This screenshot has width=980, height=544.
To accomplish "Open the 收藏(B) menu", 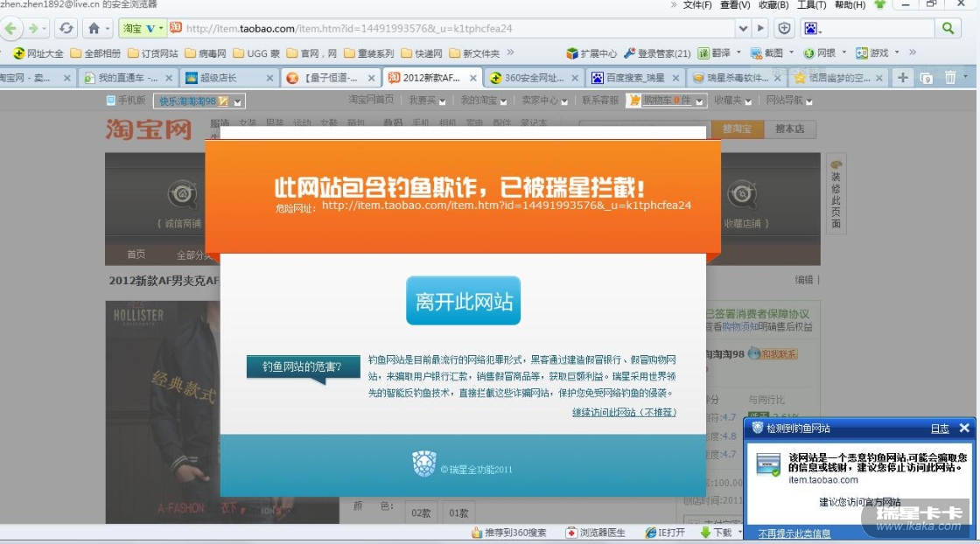I will coord(773,5).
